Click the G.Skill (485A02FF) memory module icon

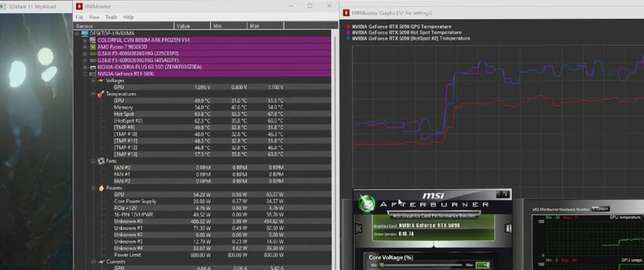click(92, 60)
